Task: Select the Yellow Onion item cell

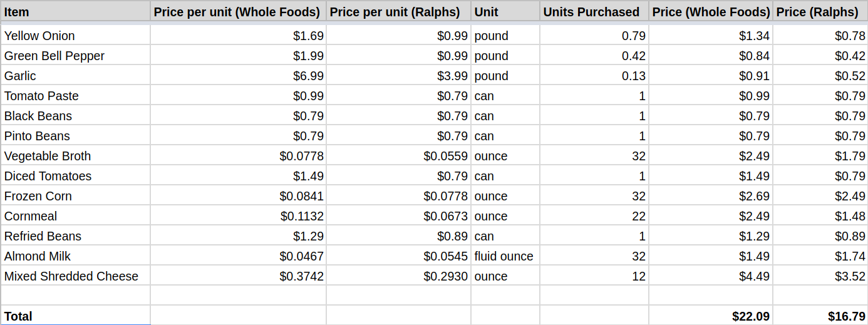Action: tap(75, 36)
